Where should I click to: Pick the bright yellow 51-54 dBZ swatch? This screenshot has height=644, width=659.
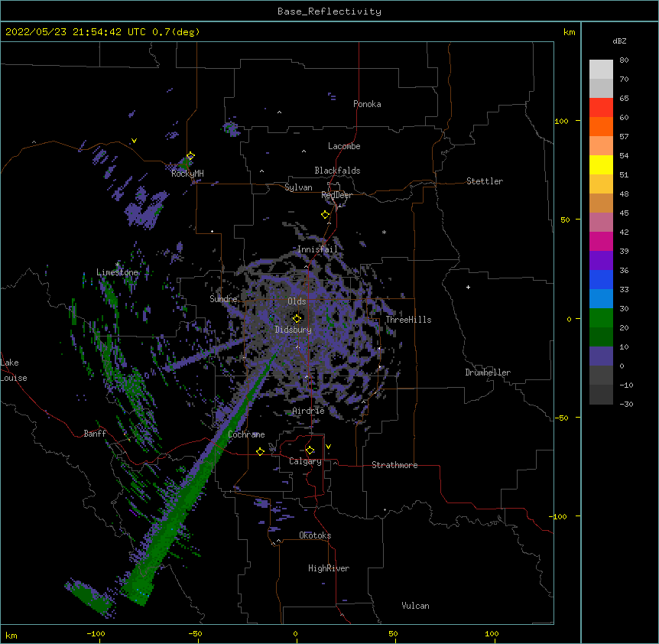pyautogui.click(x=601, y=165)
